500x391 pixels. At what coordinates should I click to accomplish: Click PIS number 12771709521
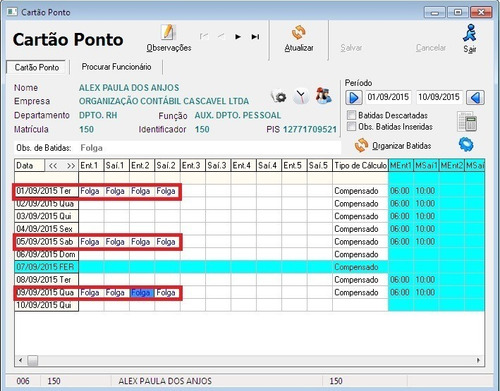(310, 129)
